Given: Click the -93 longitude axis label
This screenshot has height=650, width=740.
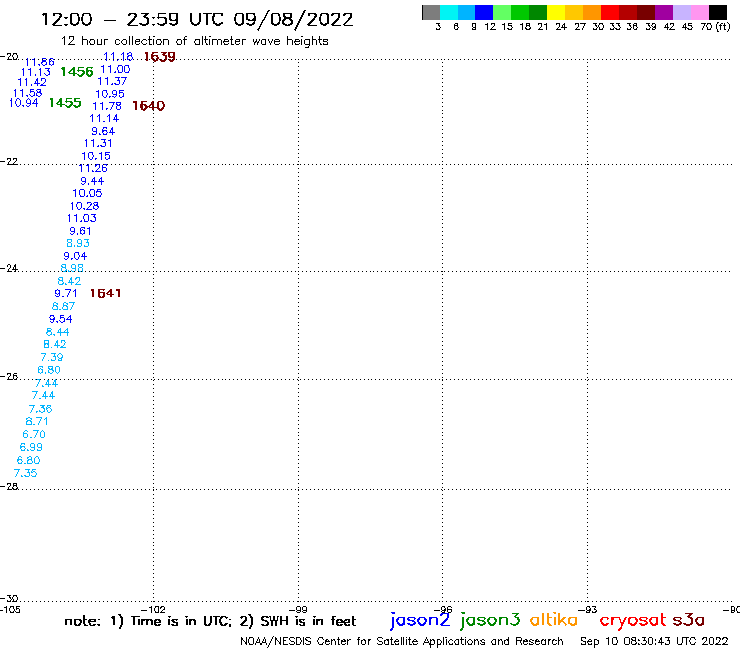Looking at the screenshot, I should tap(588, 609).
